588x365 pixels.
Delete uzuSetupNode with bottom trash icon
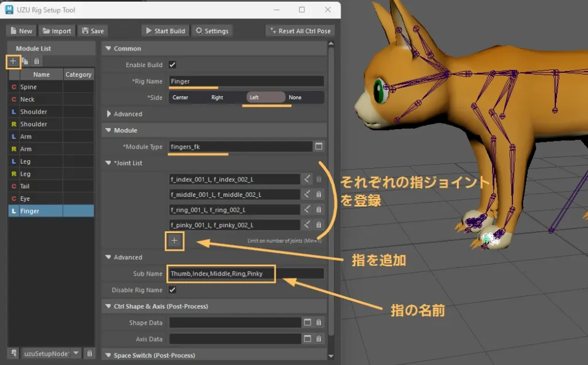point(90,353)
